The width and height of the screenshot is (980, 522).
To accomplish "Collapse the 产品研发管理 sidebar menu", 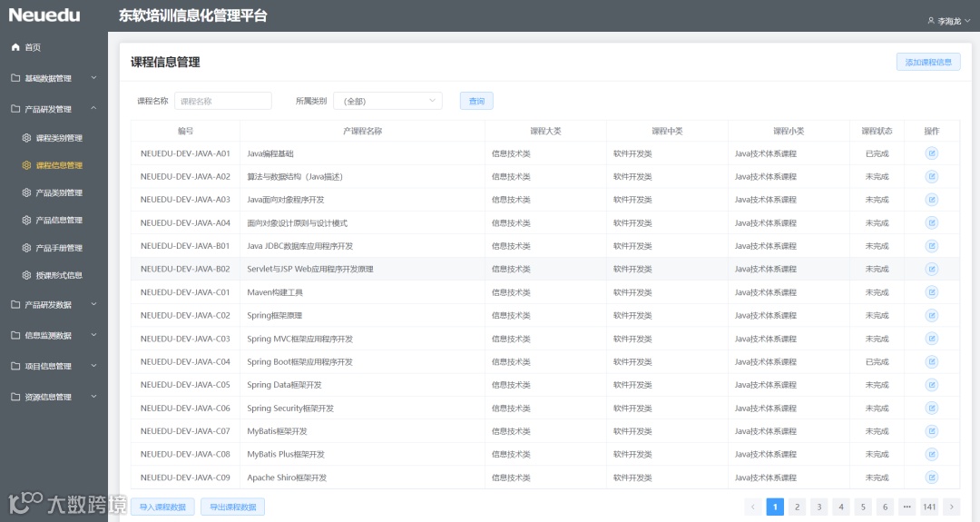I will (54, 109).
